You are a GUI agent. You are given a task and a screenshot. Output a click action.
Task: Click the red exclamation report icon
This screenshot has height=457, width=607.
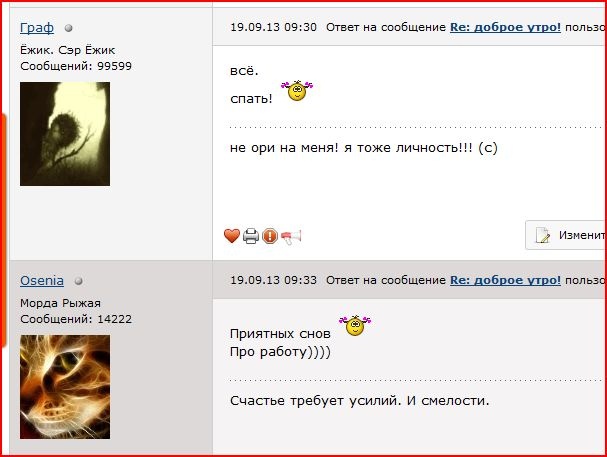(x=270, y=236)
